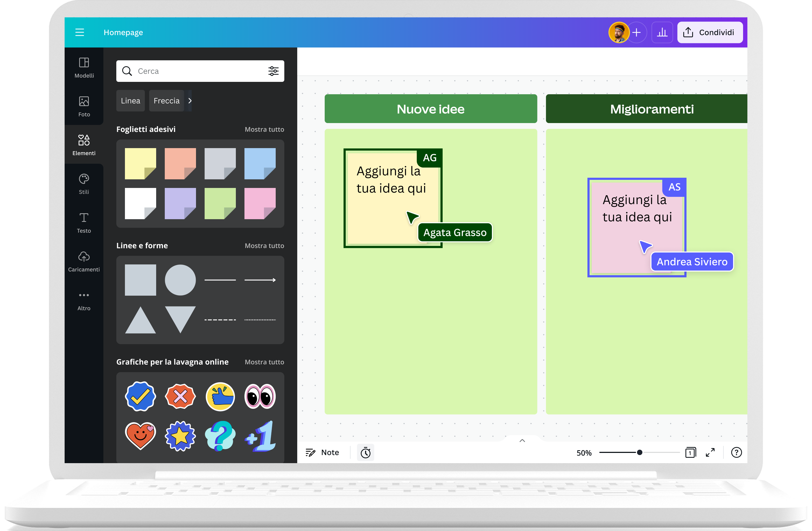Expand more search chips after Freccia
This screenshot has width=812, height=531.
pyautogui.click(x=190, y=100)
